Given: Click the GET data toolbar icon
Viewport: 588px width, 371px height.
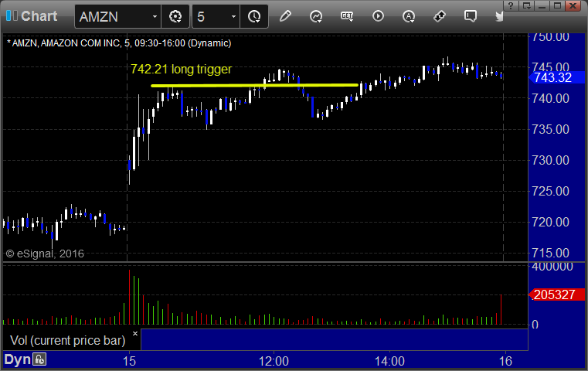Looking at the screenshot, I should tap(347, 16).
